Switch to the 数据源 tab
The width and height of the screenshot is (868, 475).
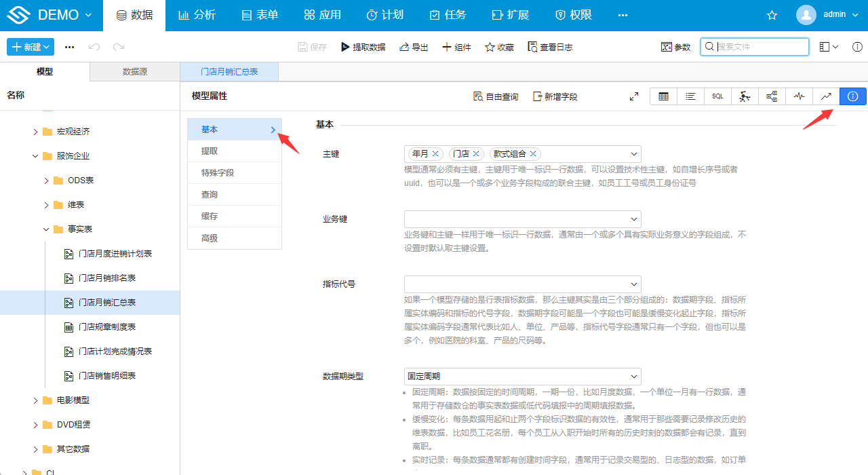(134, 72)
